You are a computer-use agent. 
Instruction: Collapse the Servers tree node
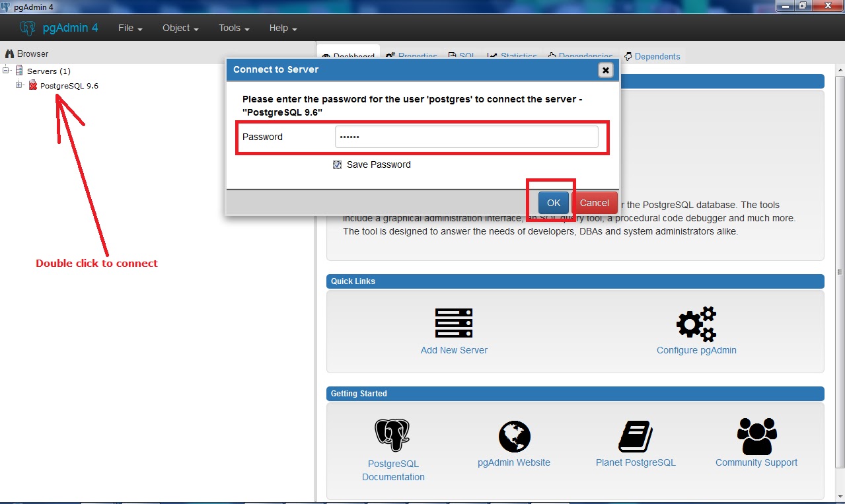pos(5,71)
